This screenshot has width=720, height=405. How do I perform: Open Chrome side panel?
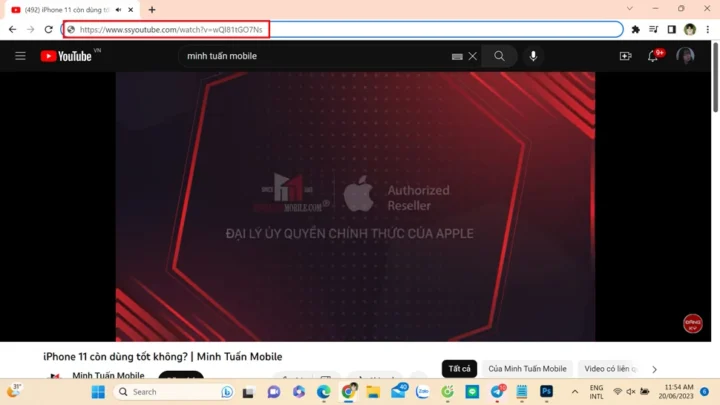coord(671,29)
